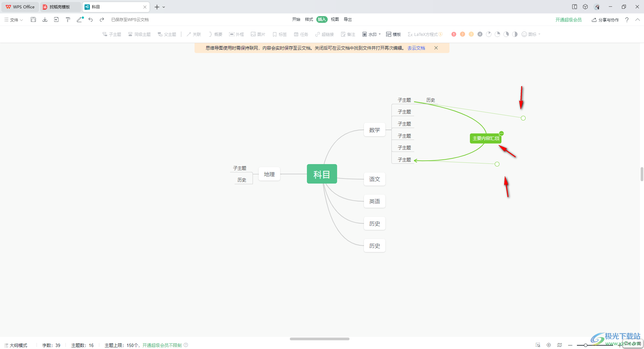Collapse the ribbon with the up chevron
The height and width of the screenshot is (349, 644).
coord(638,20)
